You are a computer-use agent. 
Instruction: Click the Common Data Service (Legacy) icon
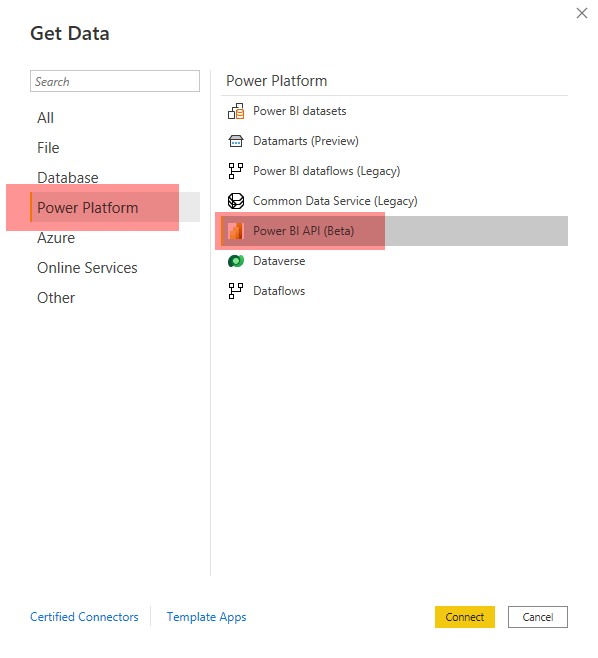[x=236, y=201]
